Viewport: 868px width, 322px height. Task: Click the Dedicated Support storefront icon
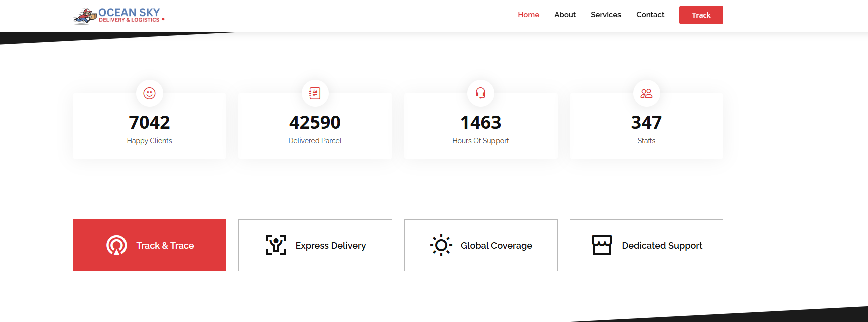pyautogui.click(x=602, y=245)
